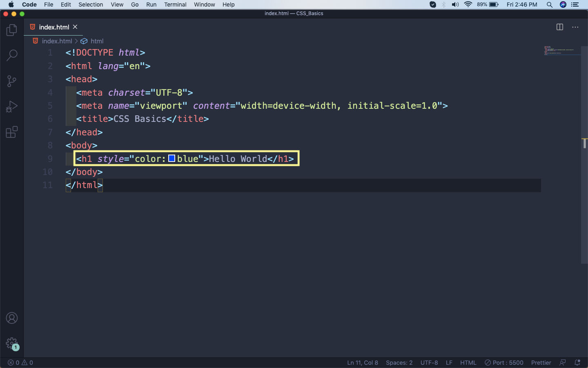The height and width of the screenshot is (368, 588).
Task: Open the Terminal menu
Action: coord(175,4)
